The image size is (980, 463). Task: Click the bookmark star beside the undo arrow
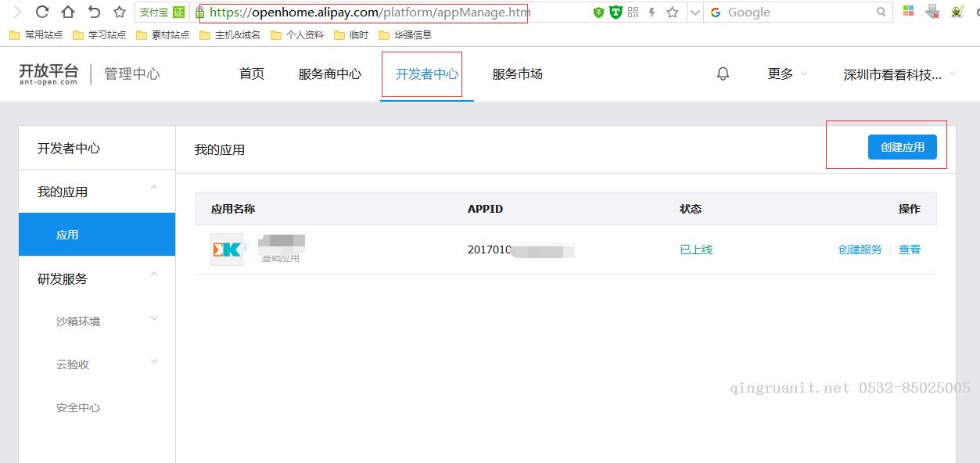click(120, 13)
